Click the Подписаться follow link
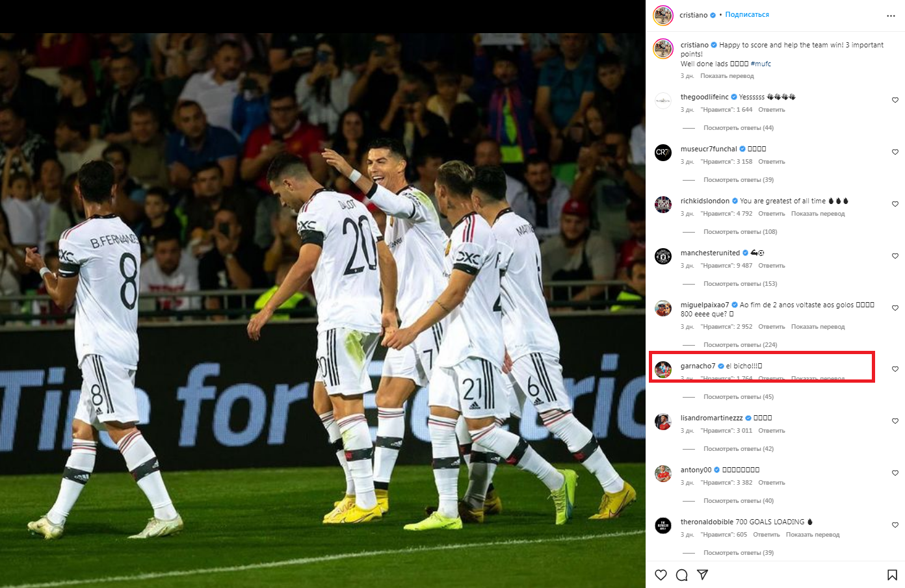The image size is (905, 588). pos(747,15)
